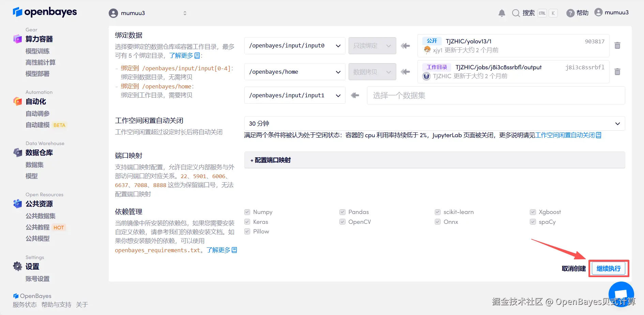Delete the TJZHIC/yolov13/1 binding with the trash icon
Viewport: 644px width, 315px height.
point(617,45)
